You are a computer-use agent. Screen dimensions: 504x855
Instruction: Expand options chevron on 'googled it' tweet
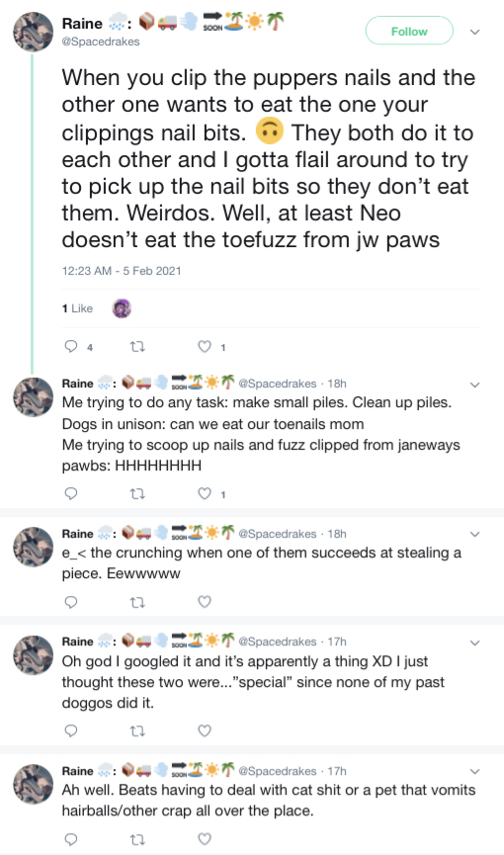pos(475,642)
